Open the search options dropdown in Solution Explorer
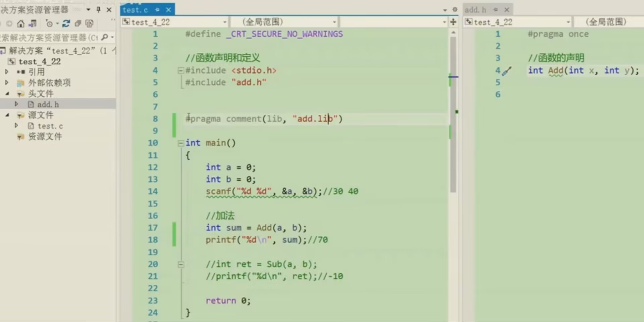The width and height of the screenshot is (644, 322). click(x=112, y=37)
